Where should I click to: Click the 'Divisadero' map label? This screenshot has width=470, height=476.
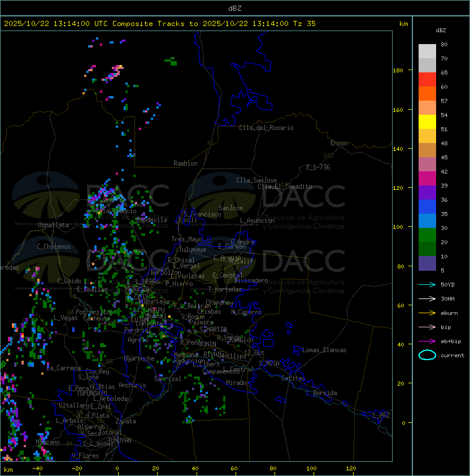tap(251, 280)
